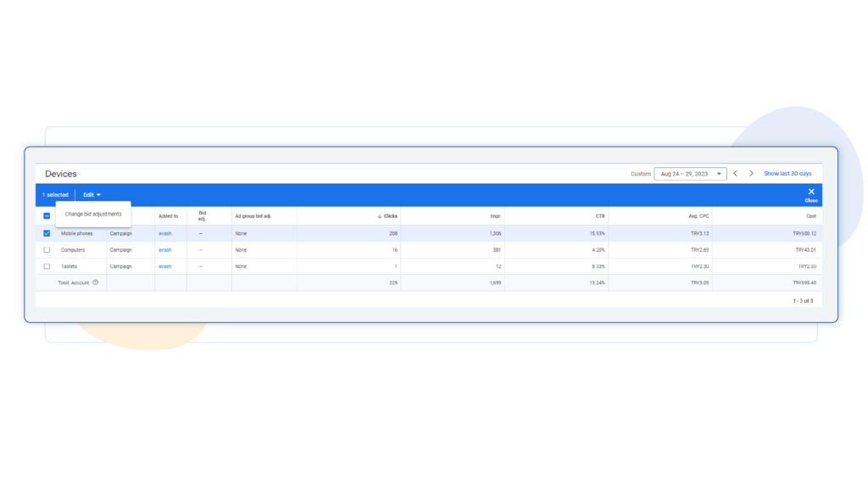The image size is (868, 491).
Task: Open avash link in Mobile phones row
Action: click(165, 233)
